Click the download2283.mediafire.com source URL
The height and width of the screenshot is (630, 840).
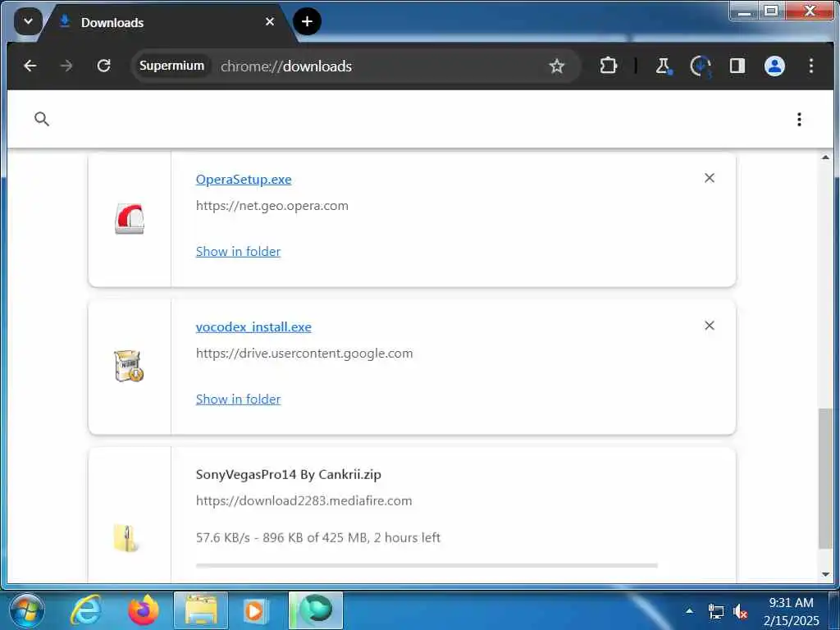304,501
